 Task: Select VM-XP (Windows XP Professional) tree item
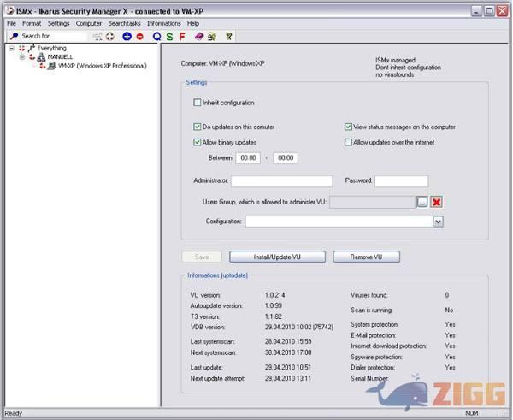(x=102, y=66)
